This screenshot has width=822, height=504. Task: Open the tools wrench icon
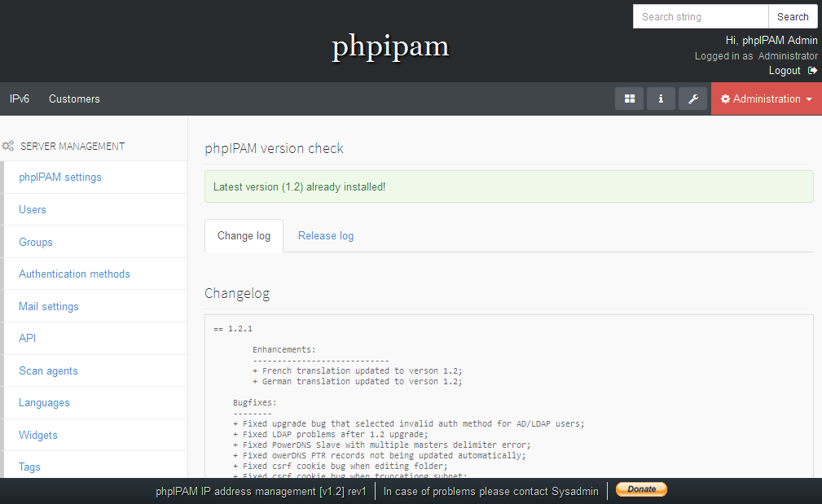point(693,99)
